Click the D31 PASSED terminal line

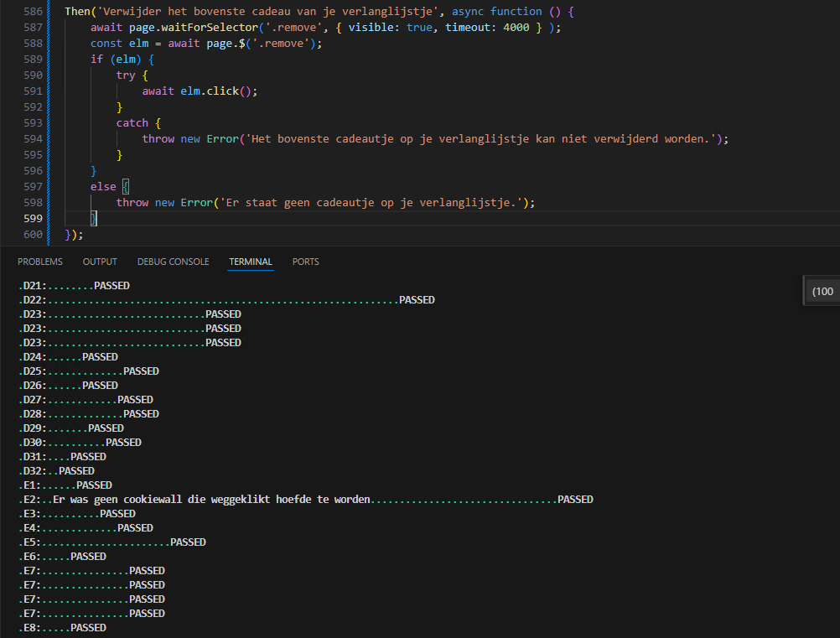click(x=63, y=457)
